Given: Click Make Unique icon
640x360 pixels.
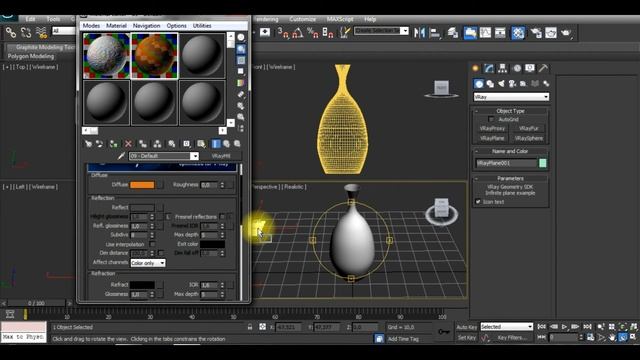Looking at the screenshot, I should pos(157,144).
